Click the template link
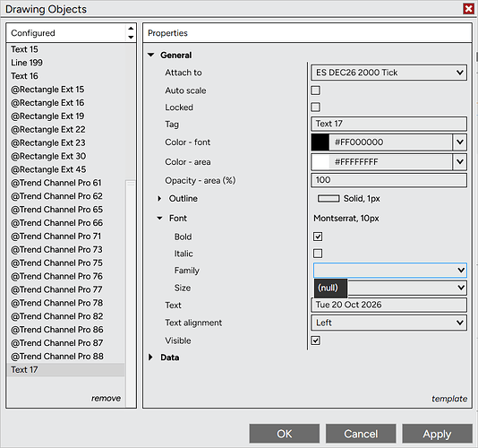The height and width of the screenshot is (448, 478). 449,399
